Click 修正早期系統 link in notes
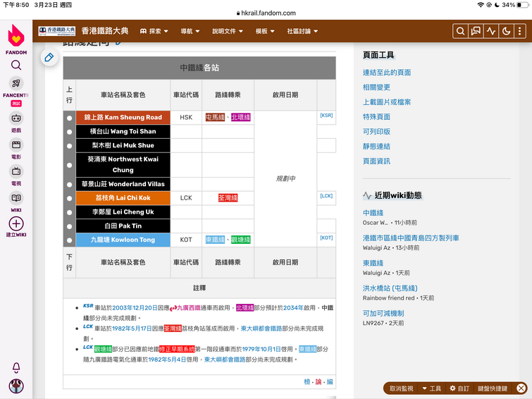This screenshot has height=399, width=532. [x=177, y=349]
